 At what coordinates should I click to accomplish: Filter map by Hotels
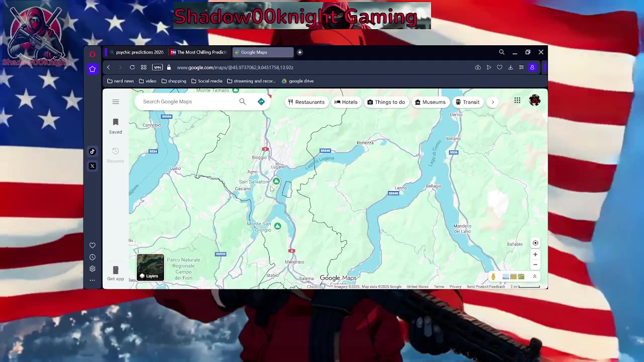tap(346, 102)
